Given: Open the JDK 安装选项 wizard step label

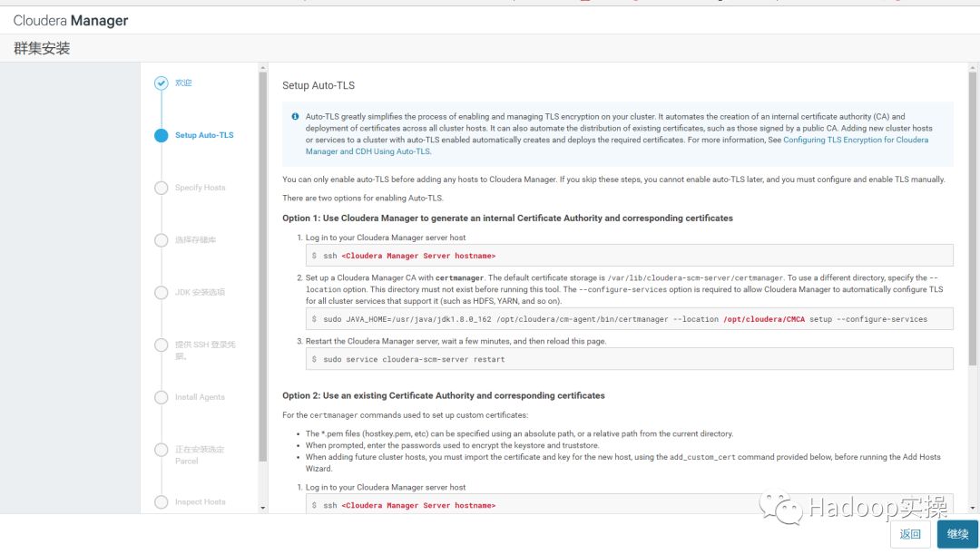Looking at the screenshot, I should (200, 293).
